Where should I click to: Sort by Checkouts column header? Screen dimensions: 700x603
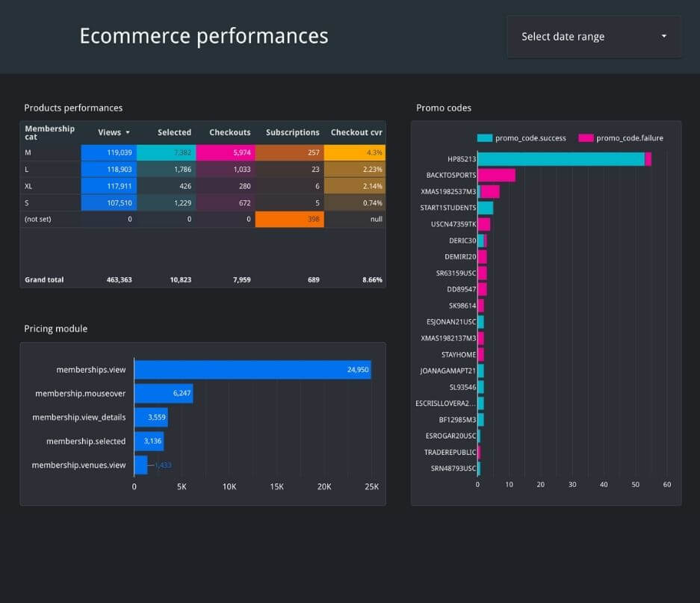tap(230, 132)
